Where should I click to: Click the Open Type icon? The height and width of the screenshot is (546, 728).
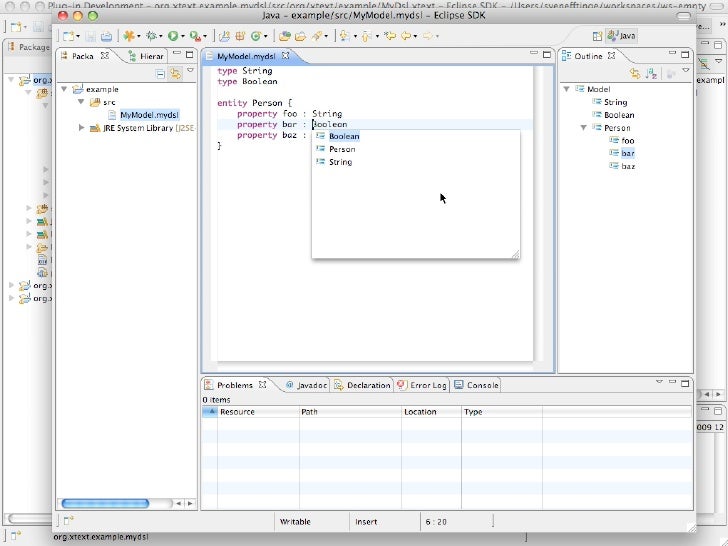point(285,36)
